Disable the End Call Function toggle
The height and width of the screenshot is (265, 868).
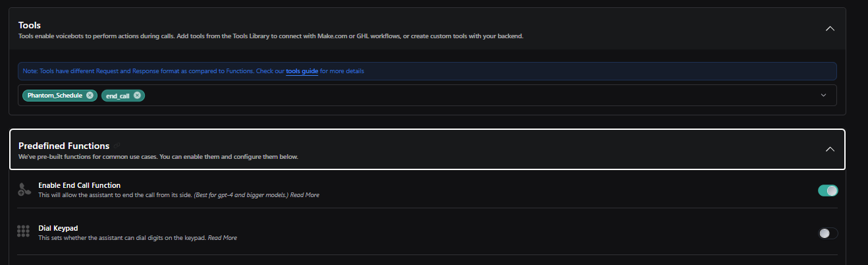pos(828,191)
